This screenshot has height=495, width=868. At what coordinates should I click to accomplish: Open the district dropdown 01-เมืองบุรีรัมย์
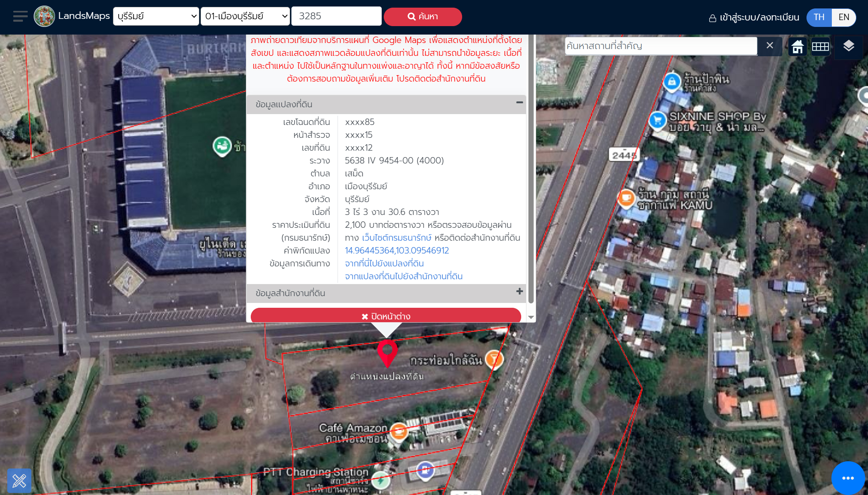pyautogui.click(x=245, y=16)
